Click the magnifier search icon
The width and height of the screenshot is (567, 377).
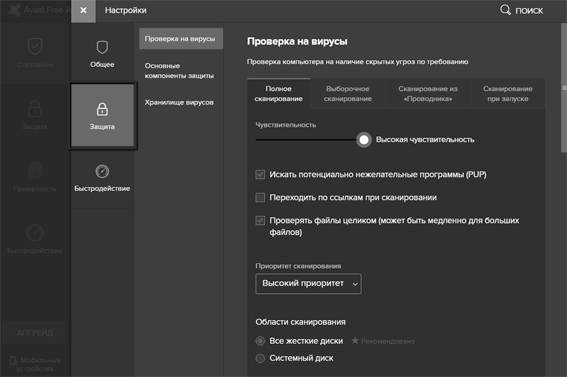505,10
